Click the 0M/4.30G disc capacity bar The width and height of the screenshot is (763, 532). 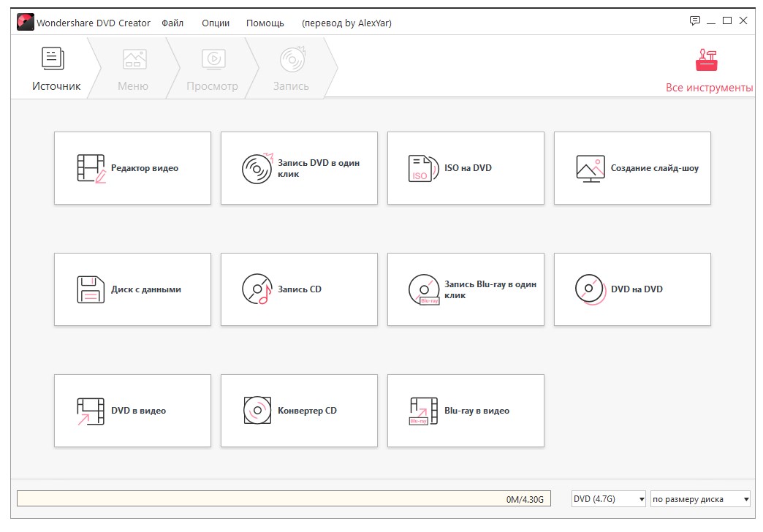tap(284, 499)
